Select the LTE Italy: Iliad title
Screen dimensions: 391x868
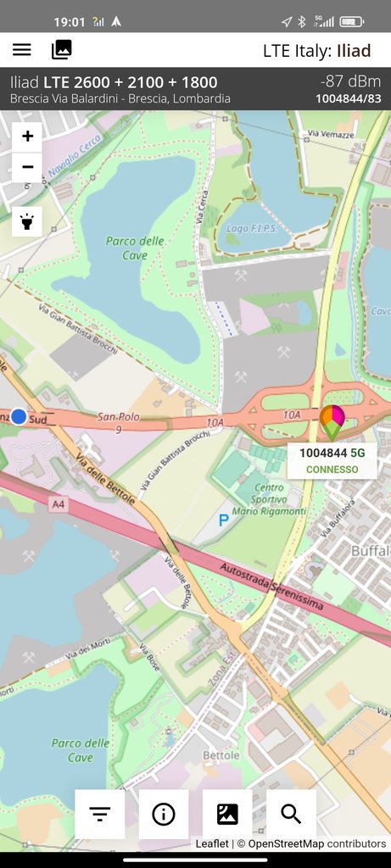[x=317, y=51]
